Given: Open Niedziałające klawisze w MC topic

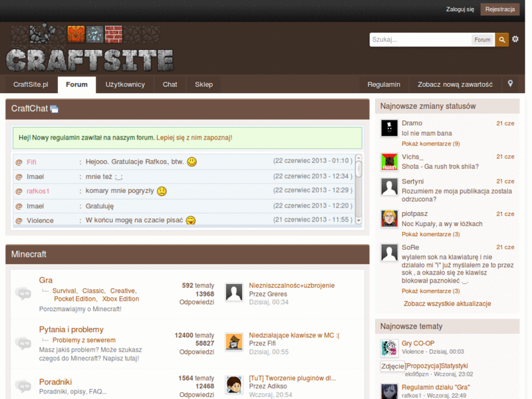Looking at the screenshot, I should 294,335.
